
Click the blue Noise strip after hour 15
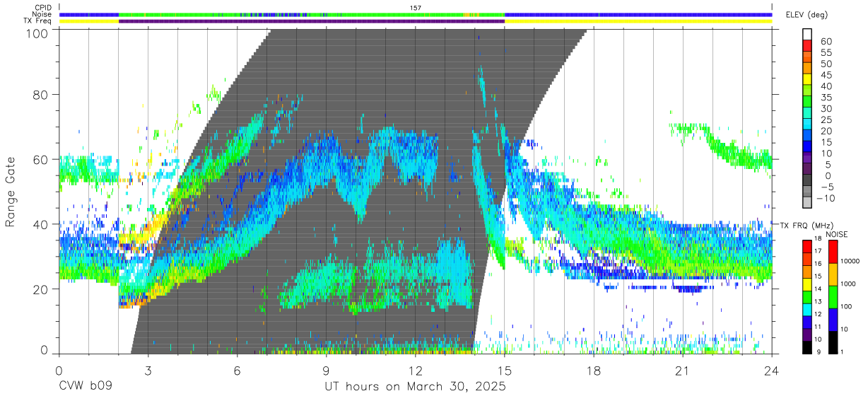[638, 14]
